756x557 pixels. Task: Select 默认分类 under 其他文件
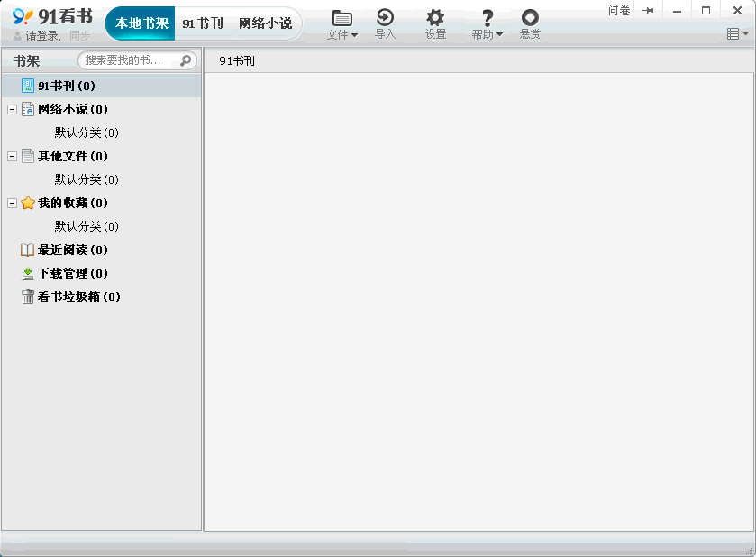(87, 179)
